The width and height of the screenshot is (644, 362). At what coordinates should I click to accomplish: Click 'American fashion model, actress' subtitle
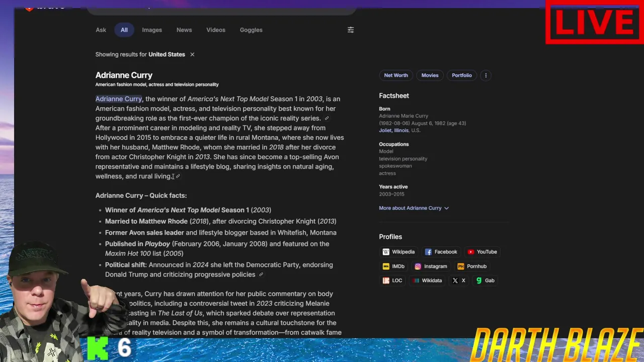pyautogui.click(x=157, y=84)
